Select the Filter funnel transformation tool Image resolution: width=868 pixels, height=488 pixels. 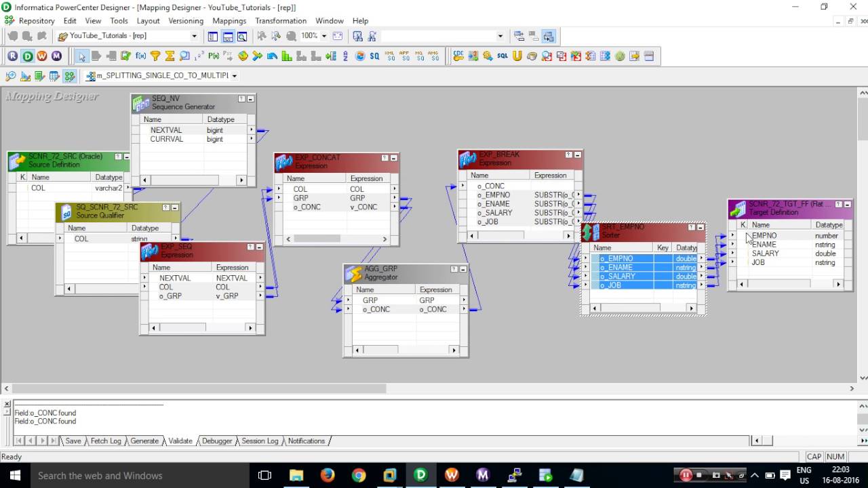[x=155, y=56]
